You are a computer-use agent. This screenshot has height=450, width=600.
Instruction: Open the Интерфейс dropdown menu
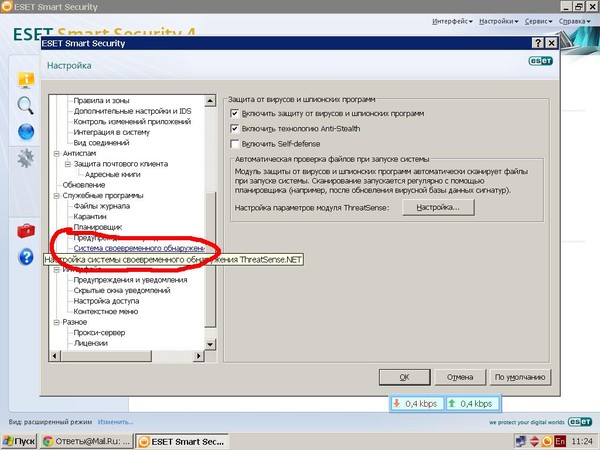tap(452, 21)
